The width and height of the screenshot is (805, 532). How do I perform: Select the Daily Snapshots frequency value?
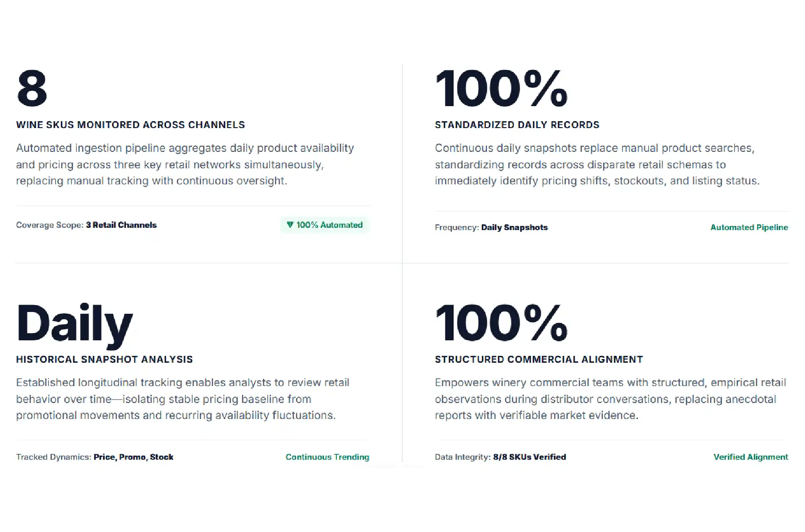[514, 227]
